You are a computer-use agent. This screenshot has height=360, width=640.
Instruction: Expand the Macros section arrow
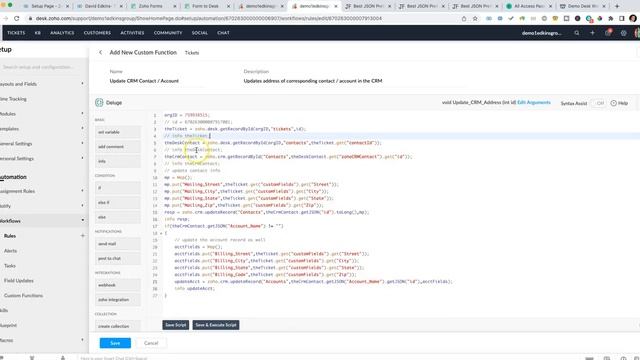82,340
